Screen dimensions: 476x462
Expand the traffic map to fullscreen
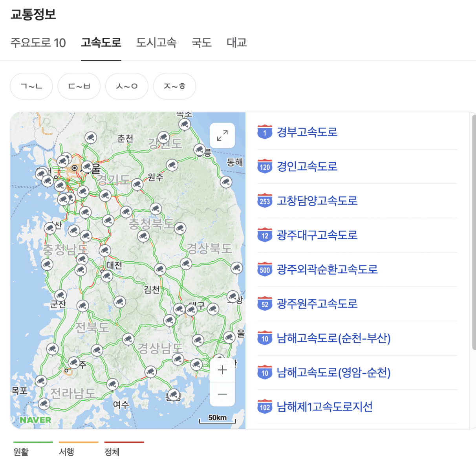point(222,136)
